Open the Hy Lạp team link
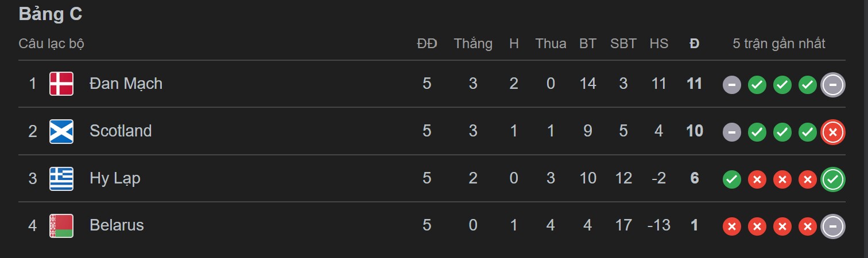The width and height of the screenshot is (868, 258). tap(115, 178)
